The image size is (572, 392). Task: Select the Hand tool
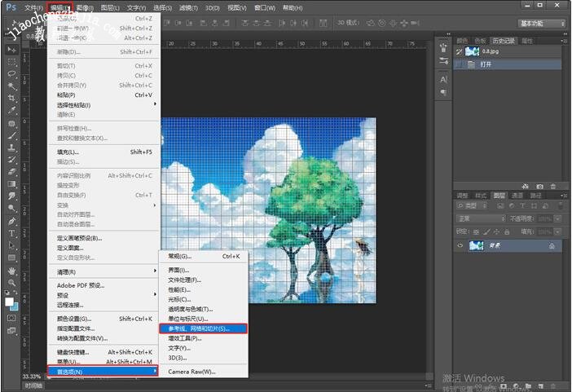(12, 270)
